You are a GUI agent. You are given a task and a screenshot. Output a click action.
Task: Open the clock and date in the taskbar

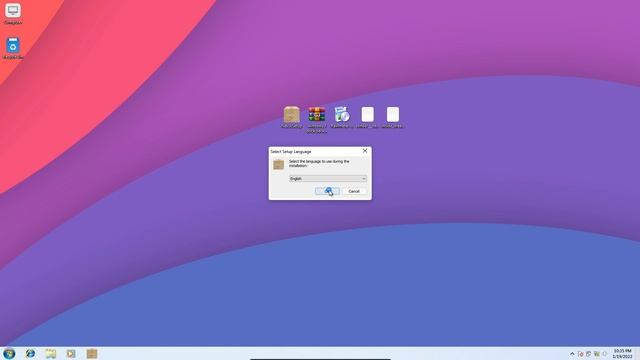(622, 353)
